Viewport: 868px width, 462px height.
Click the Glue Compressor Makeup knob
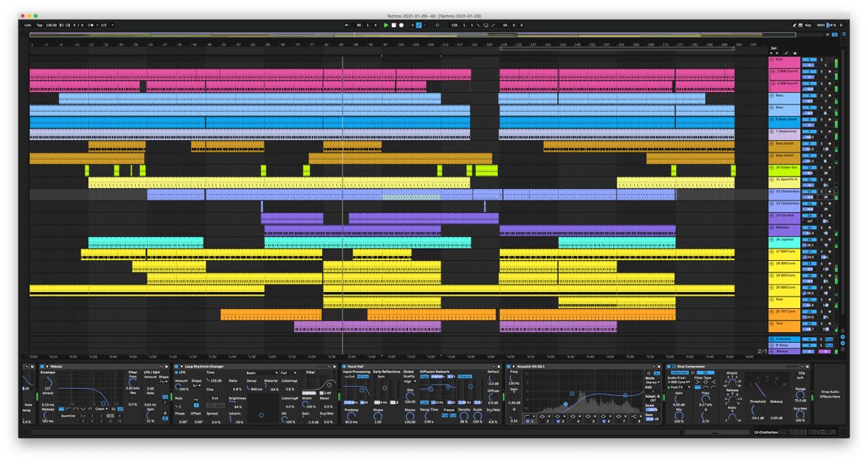pyautogui.click(x=775, y=410)
